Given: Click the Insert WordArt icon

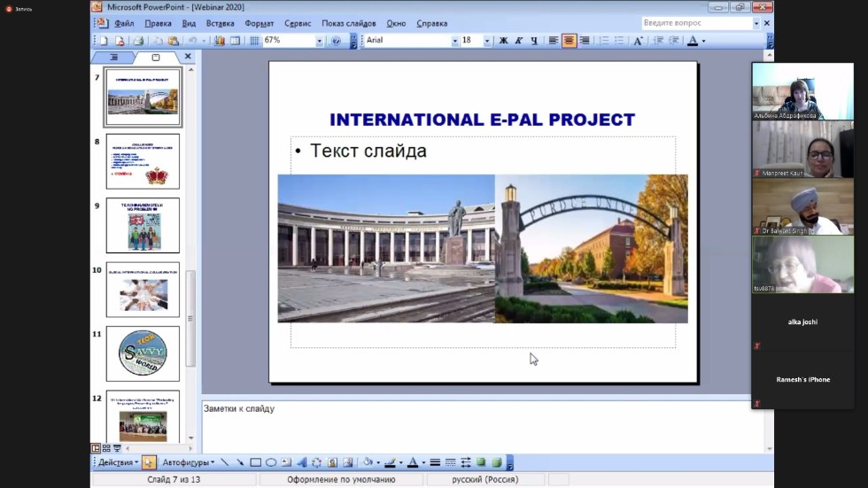Looking at the screenshot, I should coord(302,462).
